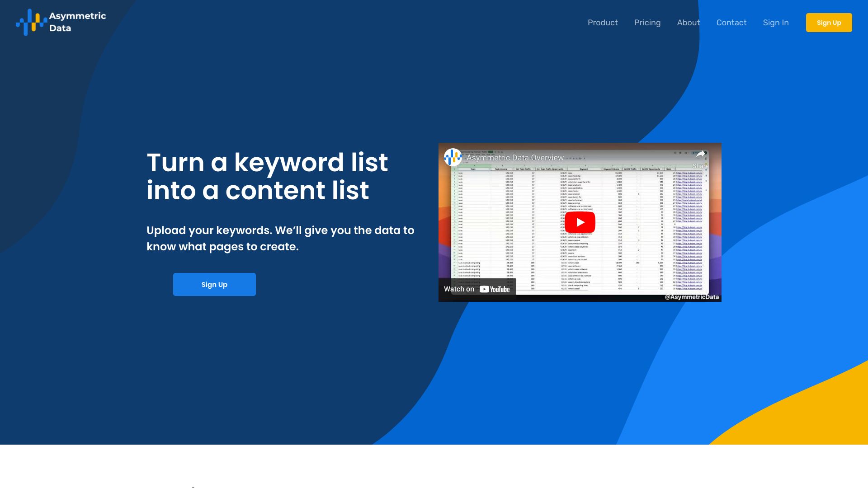Viewport: 868px width, 488px height.
Task: Click the Share label in the player corner
Action: coord(701,165)
